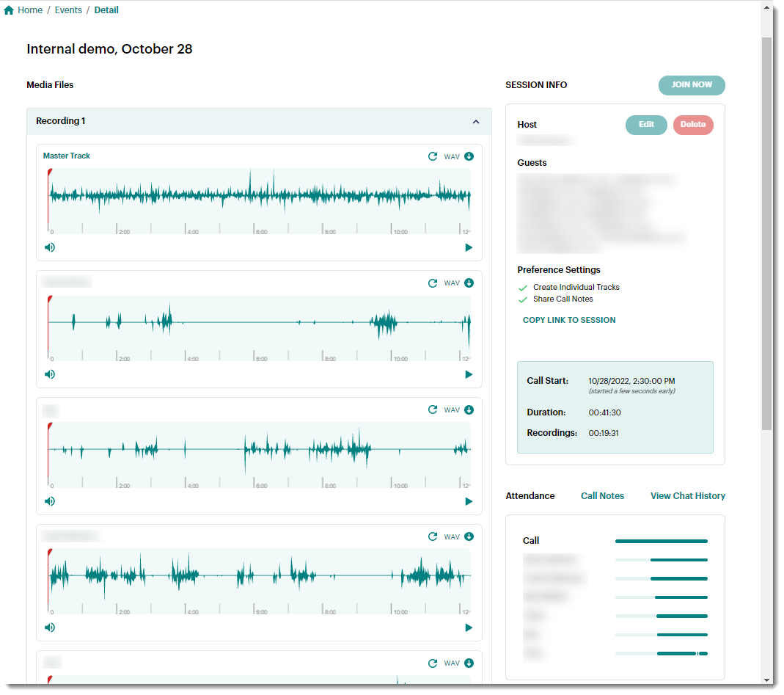Click the Recording 1 header title
This screenshot has height=695, width=784.
[60, 121]
